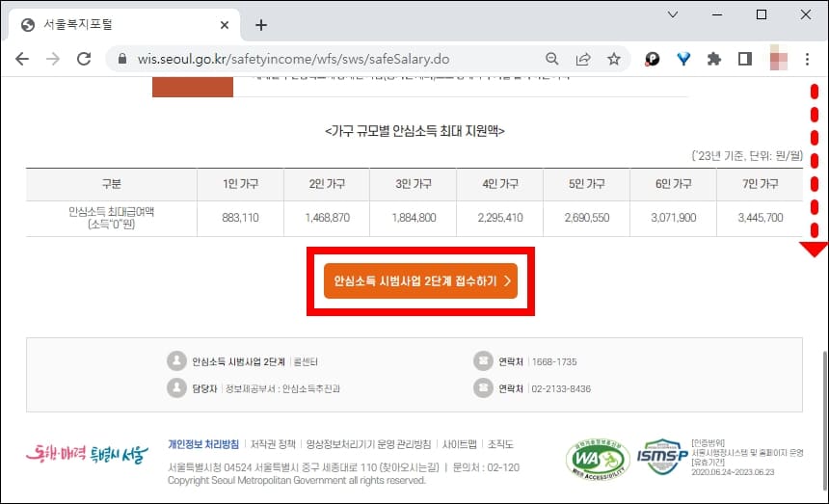Open 저작권 정책 link
Image resolution: width=829 pixels, height=504 pixels.
tap(273, 444)
